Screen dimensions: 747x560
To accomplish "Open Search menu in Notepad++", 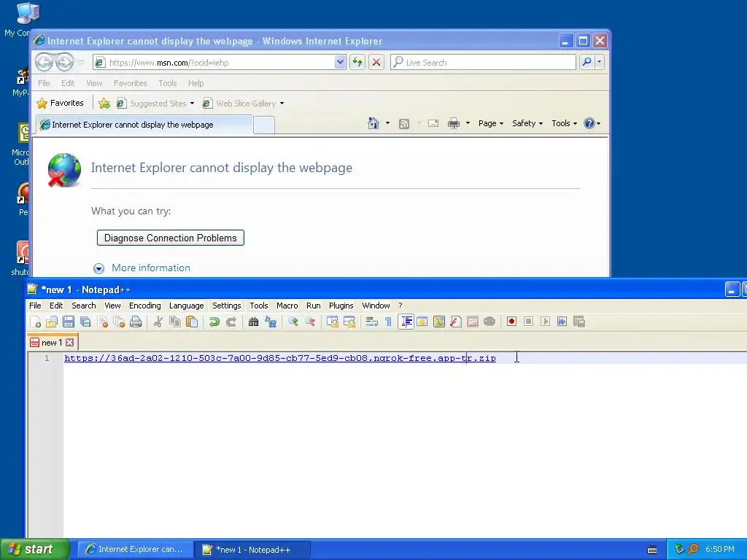I will (x=84, y=306).
